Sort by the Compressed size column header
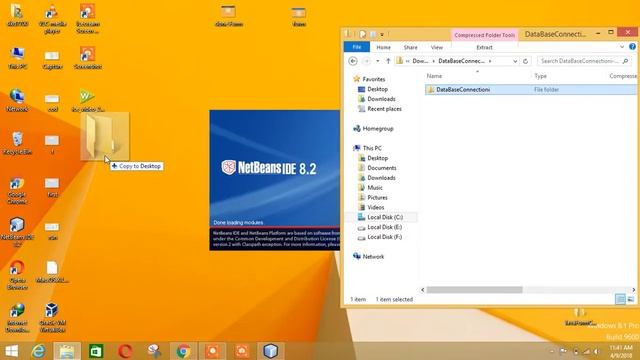Viewport: 640px width, 360px height. point(622,76)
